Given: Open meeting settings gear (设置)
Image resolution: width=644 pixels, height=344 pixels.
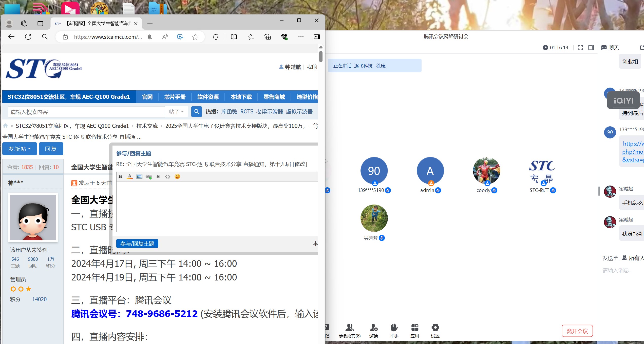Looking at the screenshot, I should click(435, 331).
